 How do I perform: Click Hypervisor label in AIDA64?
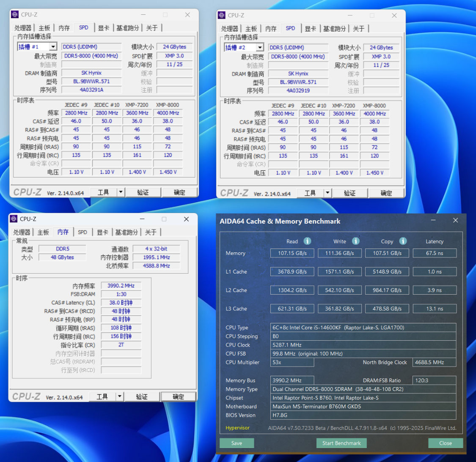pos(237,428)
